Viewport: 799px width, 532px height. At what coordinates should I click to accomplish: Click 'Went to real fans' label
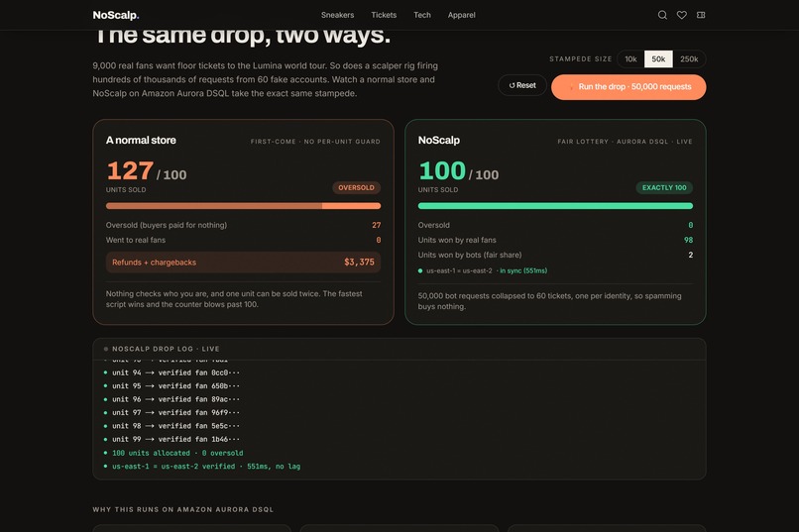(136, 240)
